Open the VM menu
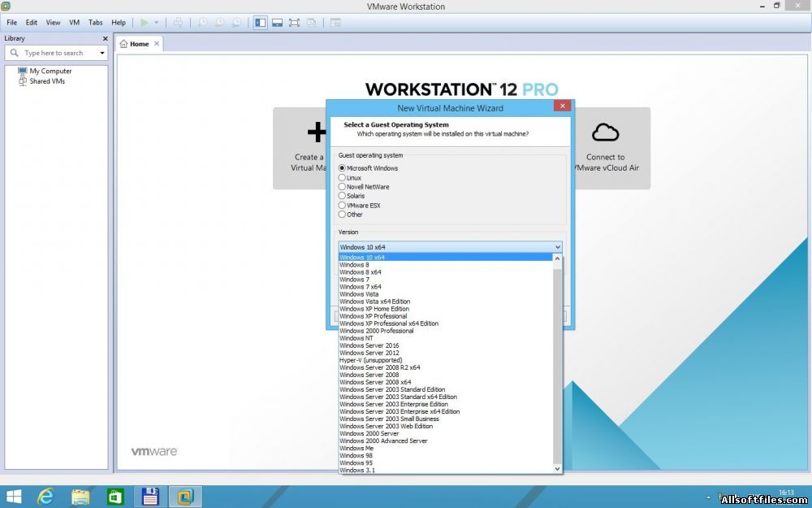The width and height of the screenshot is (812, 508). click(x=75, y=23)
